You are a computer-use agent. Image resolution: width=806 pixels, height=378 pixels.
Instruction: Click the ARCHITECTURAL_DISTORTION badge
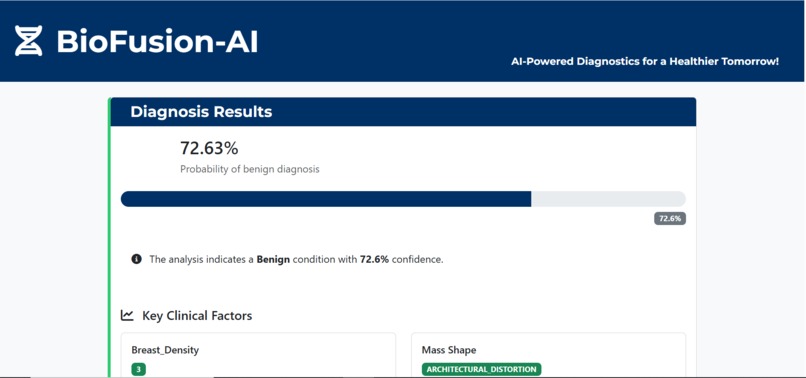point(482,369)
